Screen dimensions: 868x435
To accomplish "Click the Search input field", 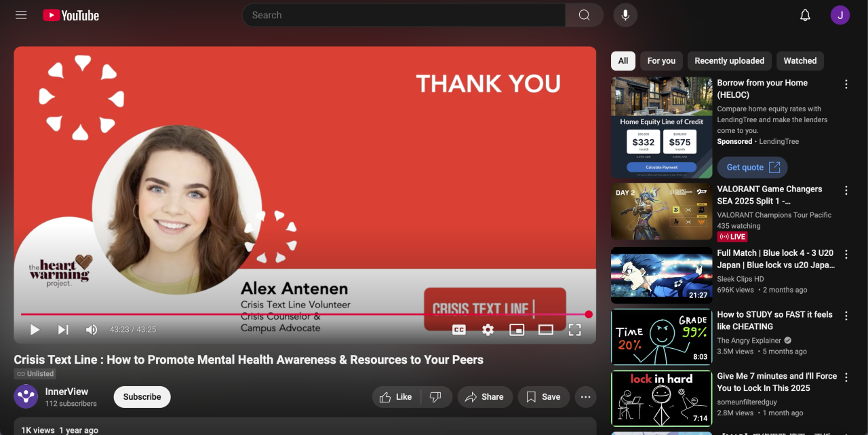I will pyautogui.click(x=403, y=15).
